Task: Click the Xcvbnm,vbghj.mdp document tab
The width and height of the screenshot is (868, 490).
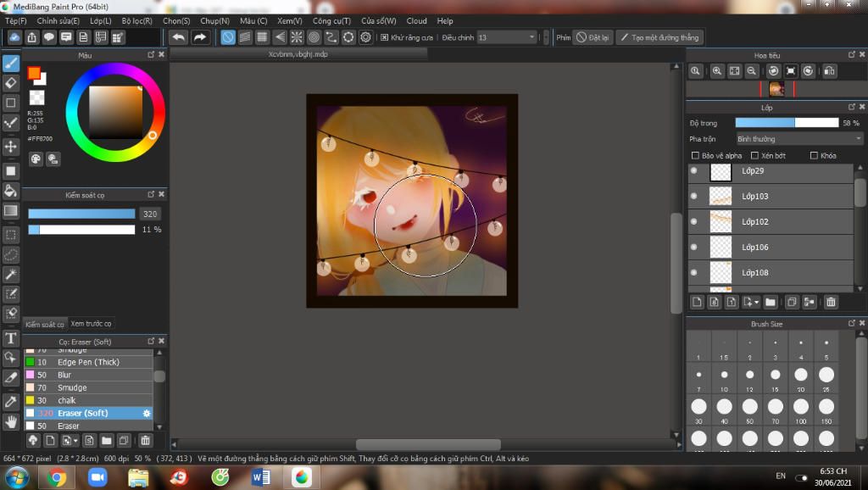Action: 298,54
